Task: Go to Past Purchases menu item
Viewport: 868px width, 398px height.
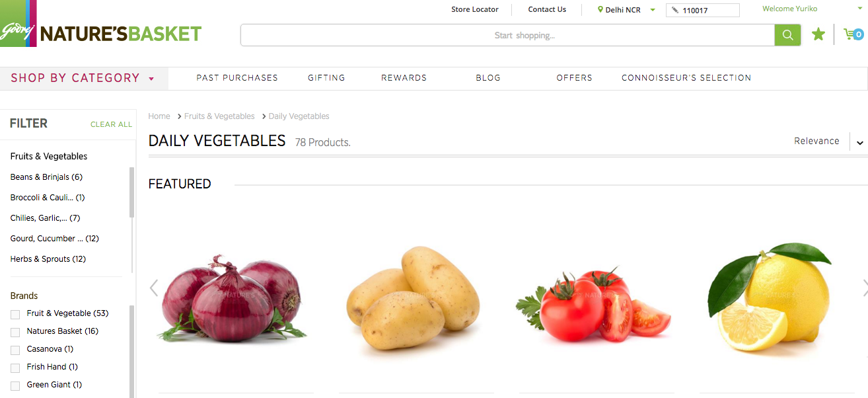Action: point(237,78)
